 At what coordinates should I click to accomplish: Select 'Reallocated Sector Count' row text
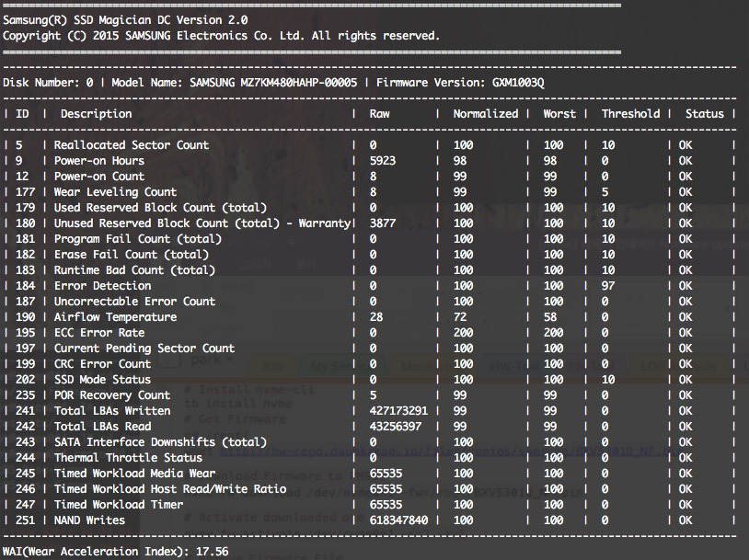(x=132, y=145)
